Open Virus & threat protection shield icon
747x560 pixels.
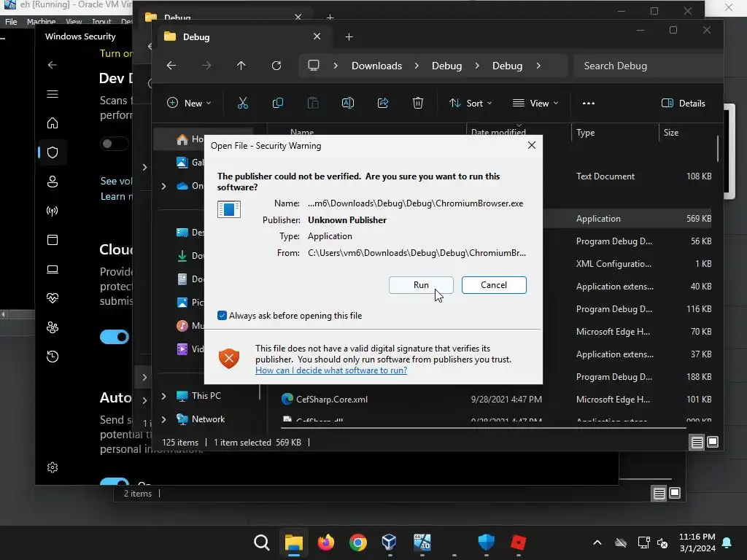(x=53, y=152)
